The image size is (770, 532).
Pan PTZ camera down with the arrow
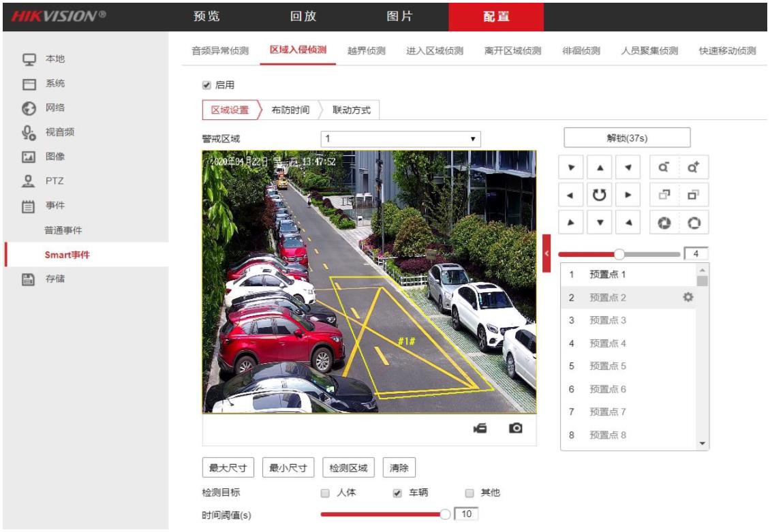600,222
